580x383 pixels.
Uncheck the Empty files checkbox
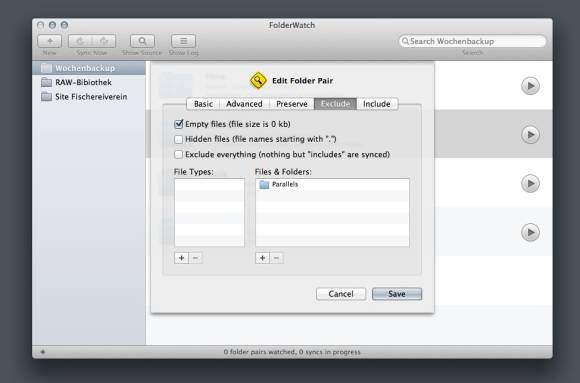point(179,124)
